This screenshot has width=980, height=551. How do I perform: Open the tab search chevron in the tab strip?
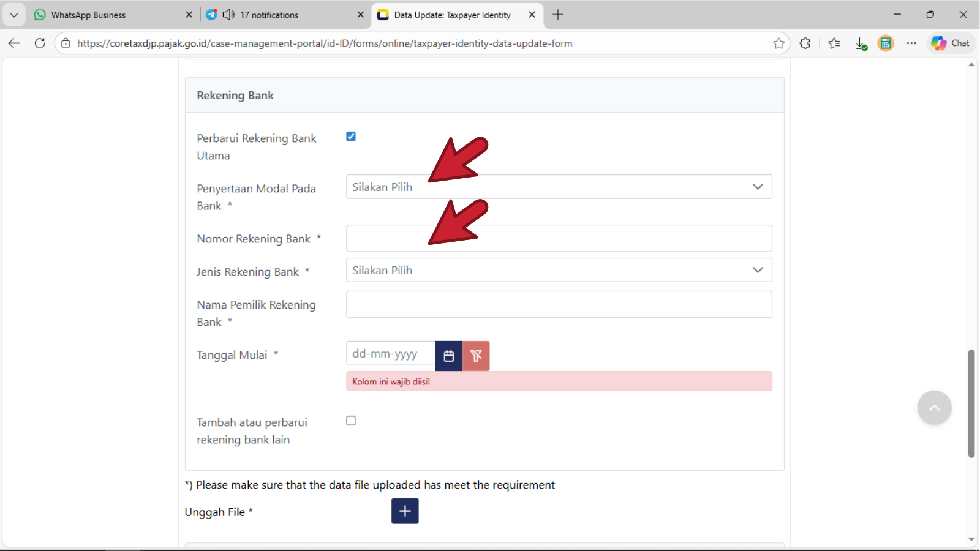[14, 15]
